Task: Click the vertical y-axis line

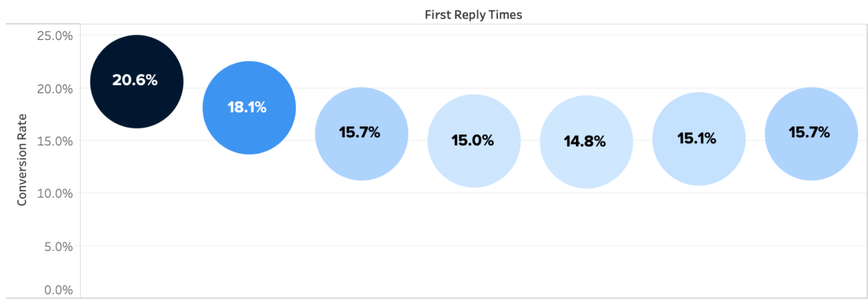Action: click(x=80, y=161)
